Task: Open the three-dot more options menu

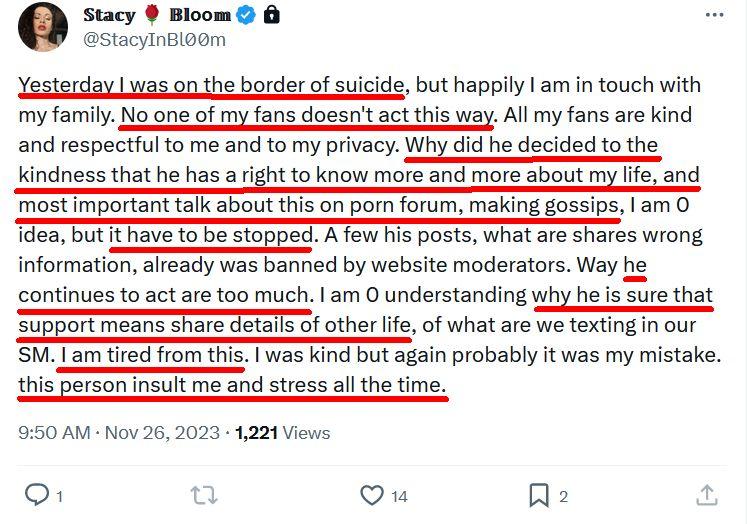Action: click(712, 16)
